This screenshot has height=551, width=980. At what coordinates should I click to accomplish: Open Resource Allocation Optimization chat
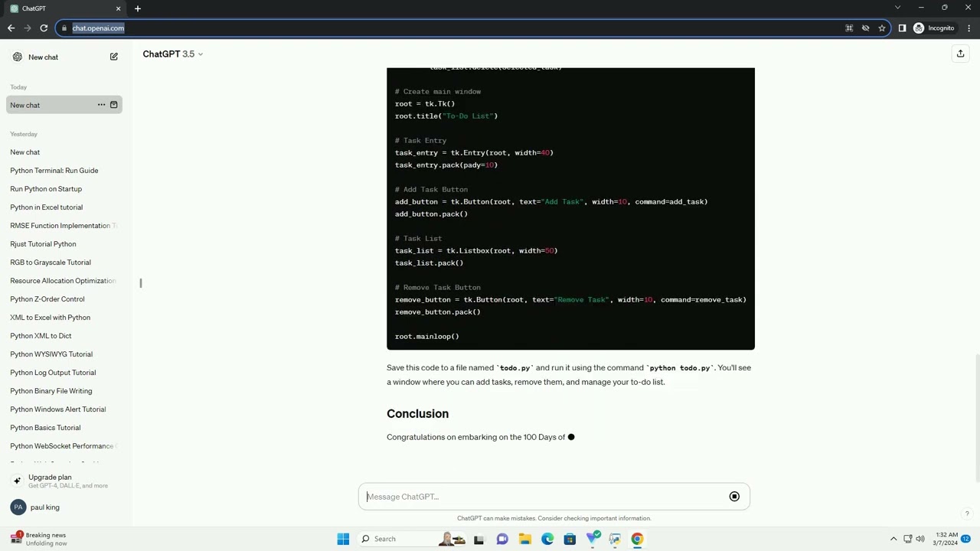64,281
